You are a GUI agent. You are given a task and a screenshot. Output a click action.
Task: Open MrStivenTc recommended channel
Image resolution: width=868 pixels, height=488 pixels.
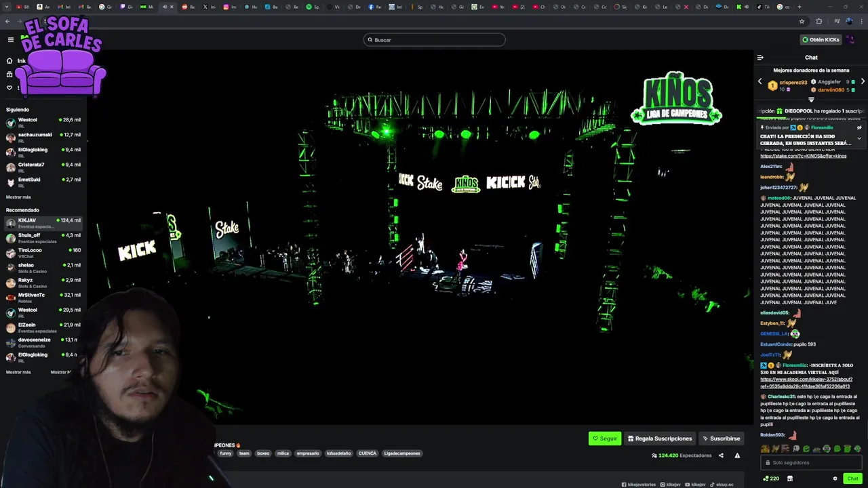pos(43,298)
